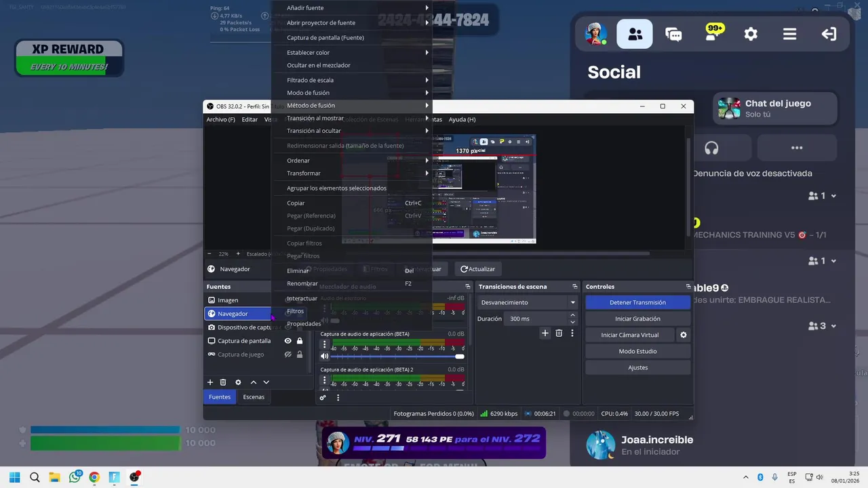Open WhatsApp from taskbar

pos(75,477)
